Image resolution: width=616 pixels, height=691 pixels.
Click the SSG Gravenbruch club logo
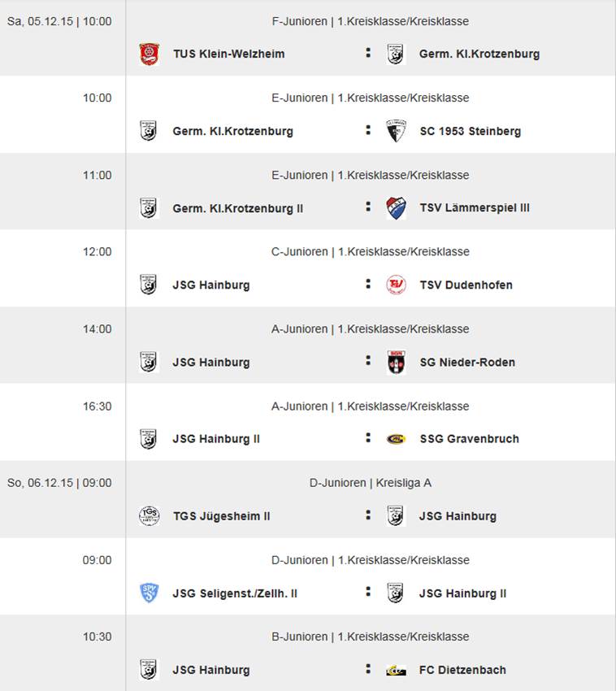tap(396, 439)
